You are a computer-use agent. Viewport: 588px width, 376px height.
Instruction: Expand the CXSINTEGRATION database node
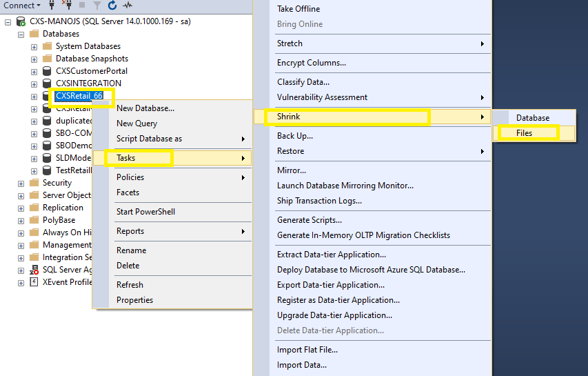[x=34, y=84]
